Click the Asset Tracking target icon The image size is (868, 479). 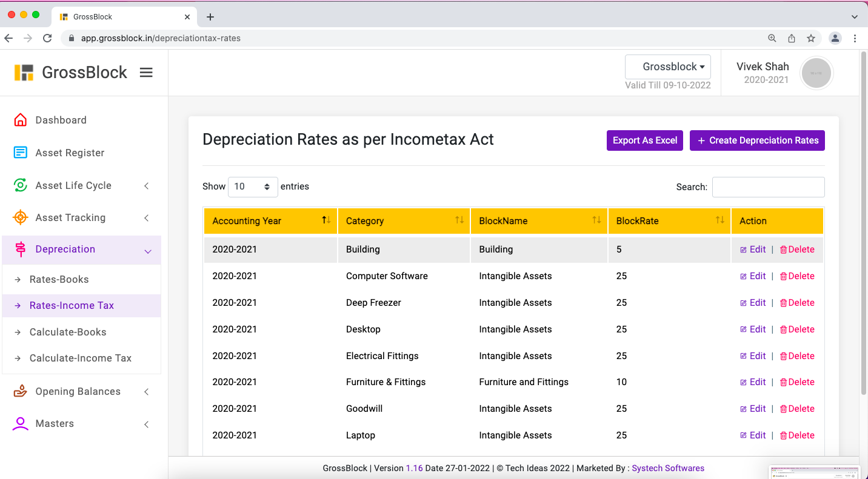[21, 217]
